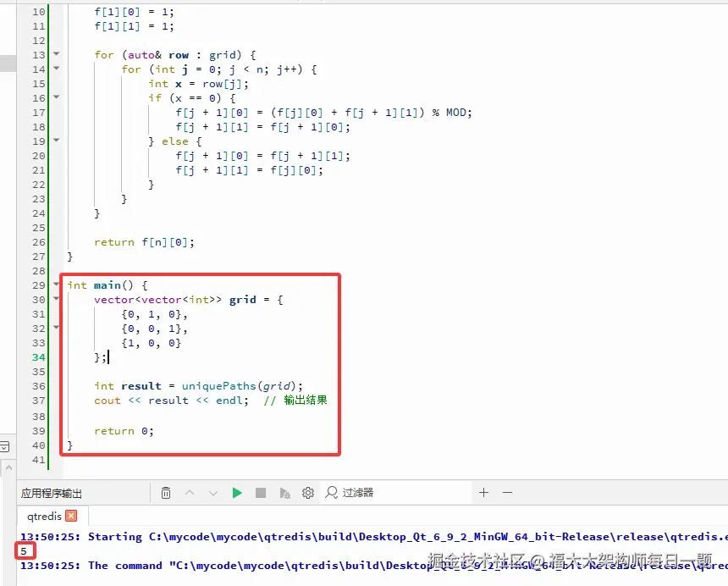
Task: Zoom out output text with minus
Action: (507, 493)
